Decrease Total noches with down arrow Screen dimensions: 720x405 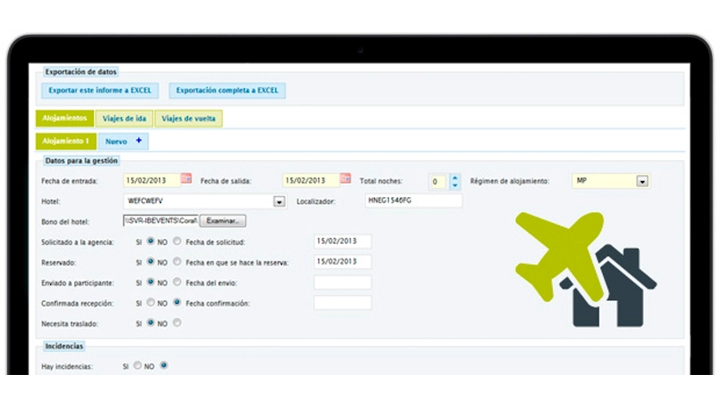point(455,185)
